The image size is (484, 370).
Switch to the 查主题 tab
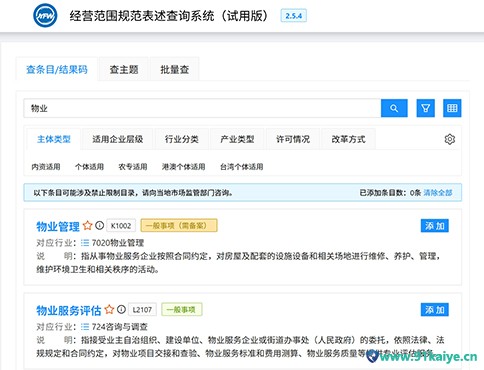point(124,70)
